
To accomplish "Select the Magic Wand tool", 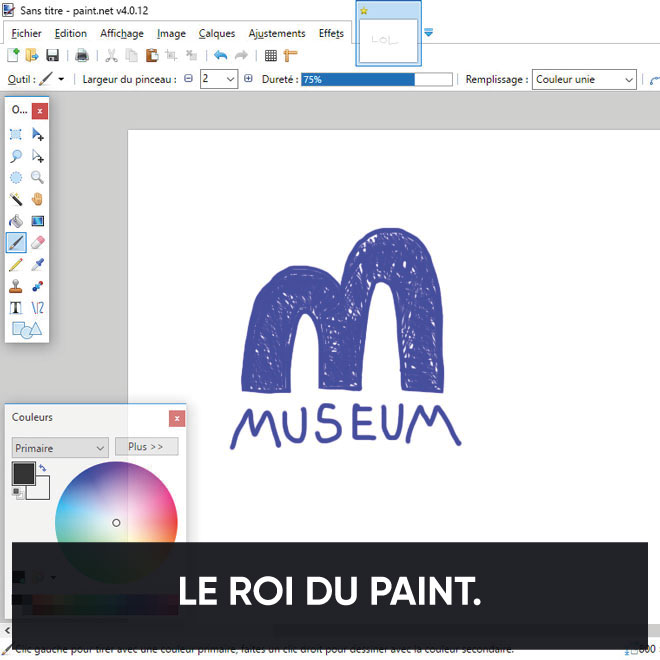I will tap(16, 199).
